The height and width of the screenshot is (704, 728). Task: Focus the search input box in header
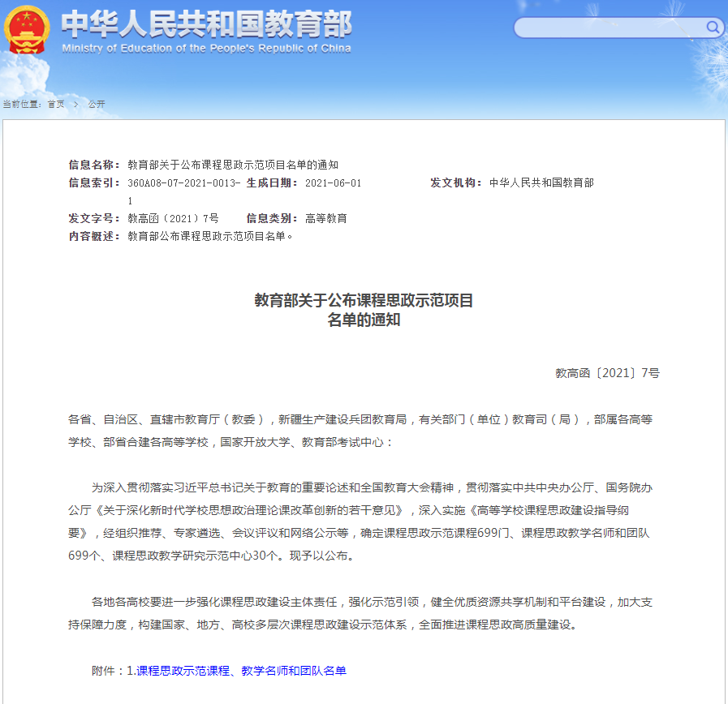(609, 28)
